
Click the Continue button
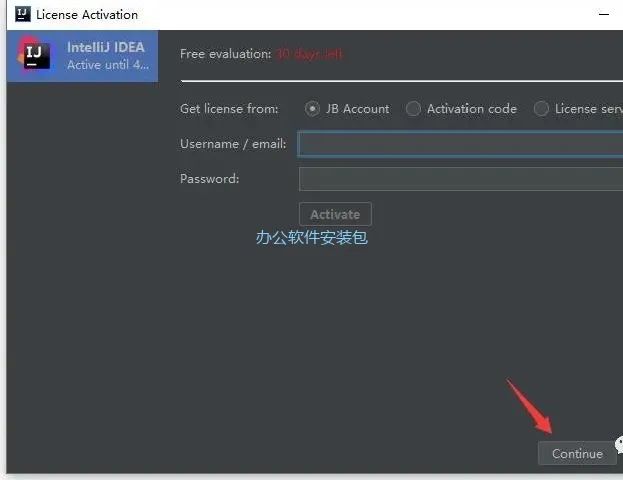[x=577, y=453]
